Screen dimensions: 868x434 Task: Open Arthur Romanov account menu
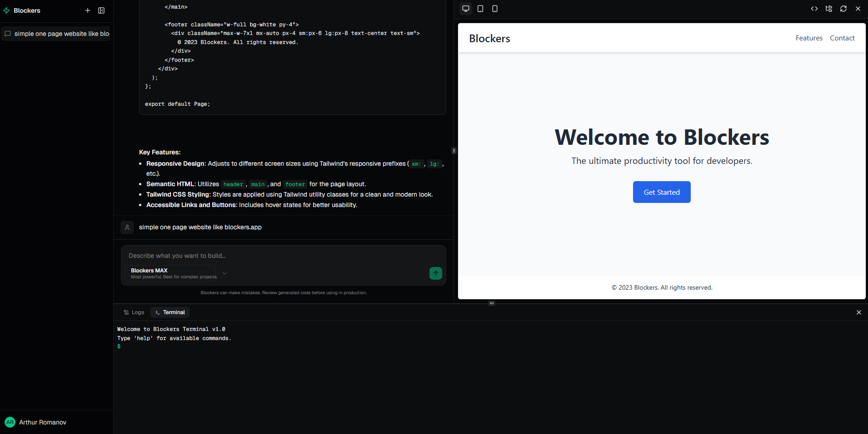tap(42, 422)
